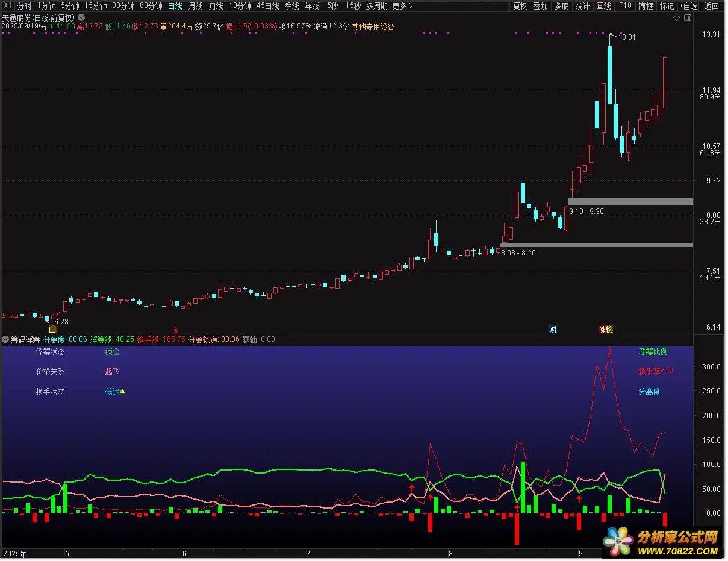Viewport: 728px width, 561px height.
Task: Click the 换手线: 165.75 value
Action: tap(161, 339)
